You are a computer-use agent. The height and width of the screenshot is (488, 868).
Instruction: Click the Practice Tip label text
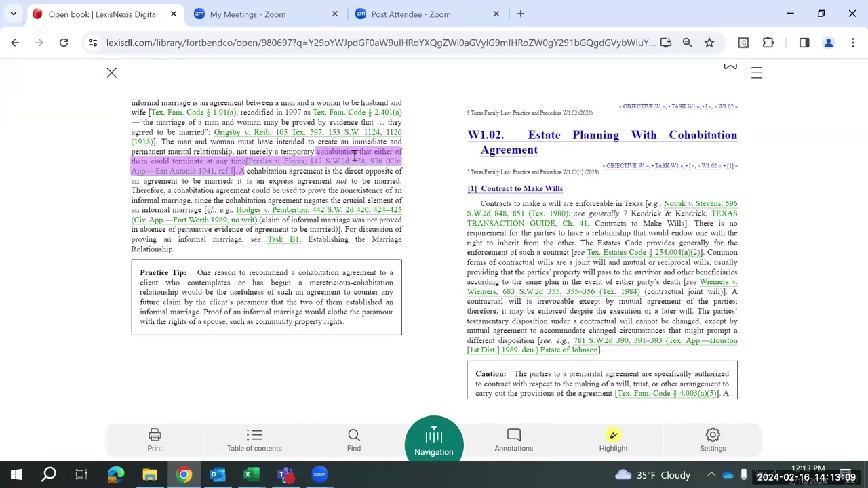(163, 273)
